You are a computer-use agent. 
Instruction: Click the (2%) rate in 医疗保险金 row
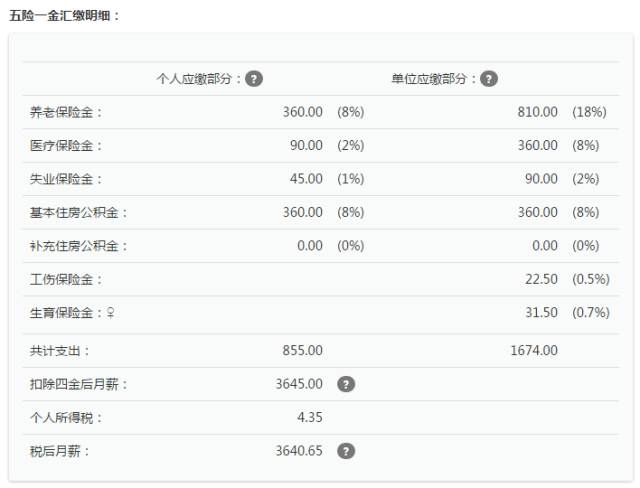(351, 145)
